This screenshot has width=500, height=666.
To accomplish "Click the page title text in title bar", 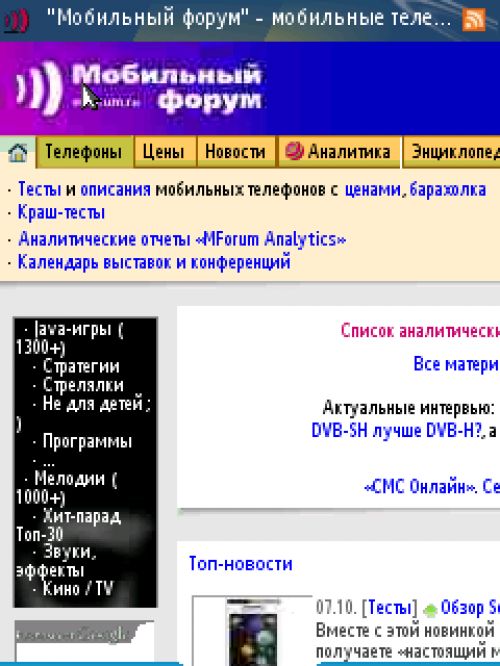I will 248,18.
